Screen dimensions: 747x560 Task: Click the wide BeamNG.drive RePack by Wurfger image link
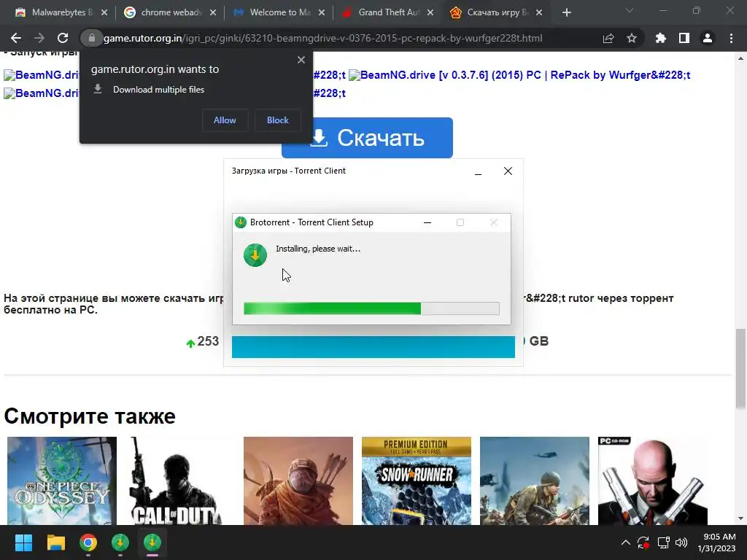pos(519,75)
